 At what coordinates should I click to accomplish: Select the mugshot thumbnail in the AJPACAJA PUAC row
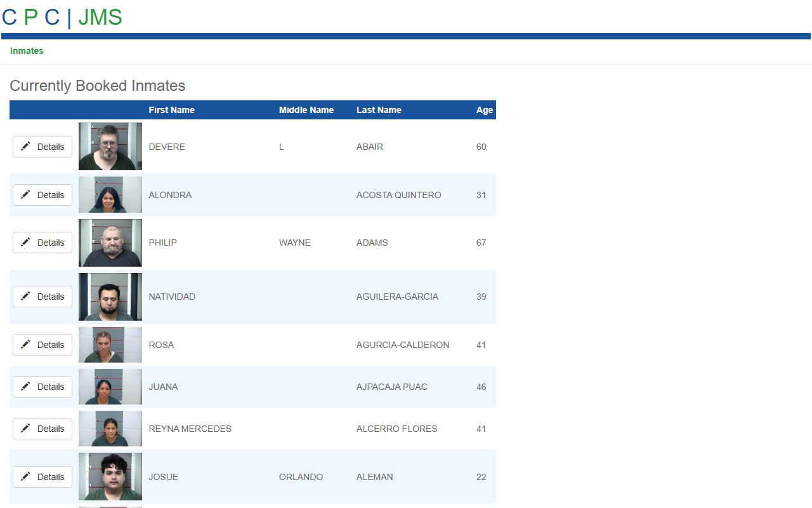pyautogui.click(x=110, y=387)
